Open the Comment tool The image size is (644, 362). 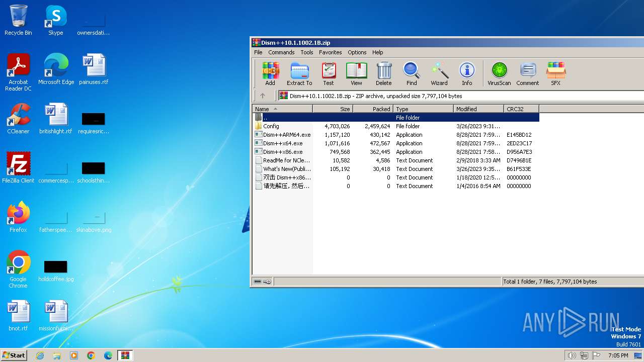pos(527,73)
